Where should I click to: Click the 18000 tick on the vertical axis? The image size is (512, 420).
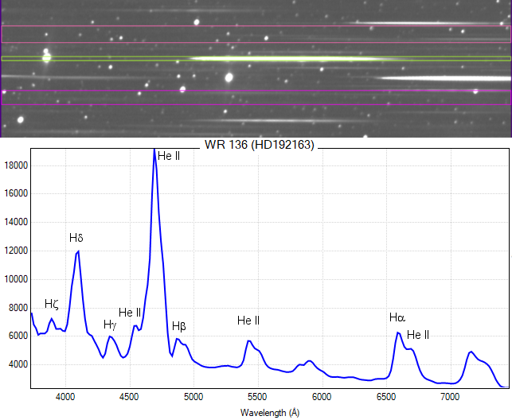[15, 165]
